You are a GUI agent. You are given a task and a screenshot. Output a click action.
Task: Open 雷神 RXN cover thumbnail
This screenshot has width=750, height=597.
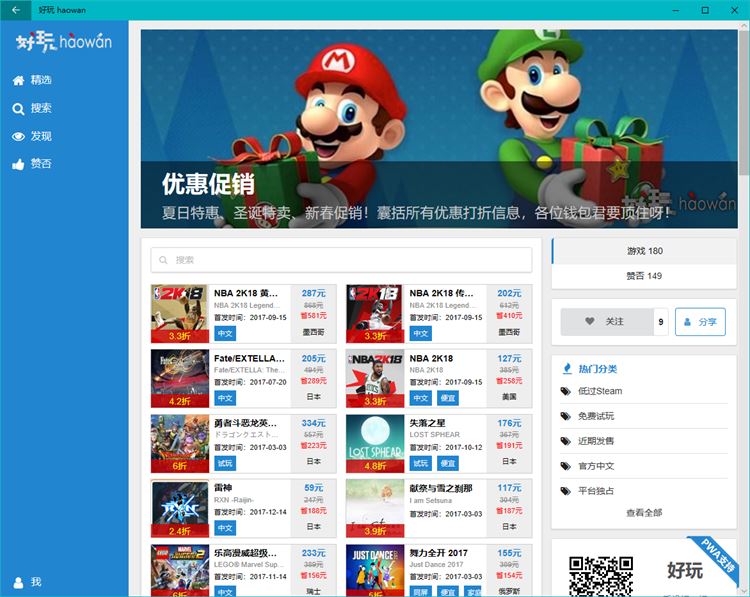click(x=179, y=509)
